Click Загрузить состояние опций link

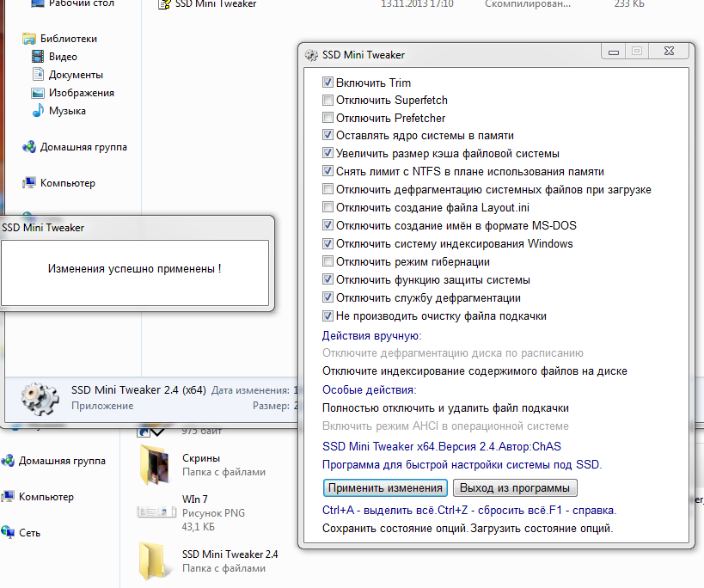[x=542, y=529]
